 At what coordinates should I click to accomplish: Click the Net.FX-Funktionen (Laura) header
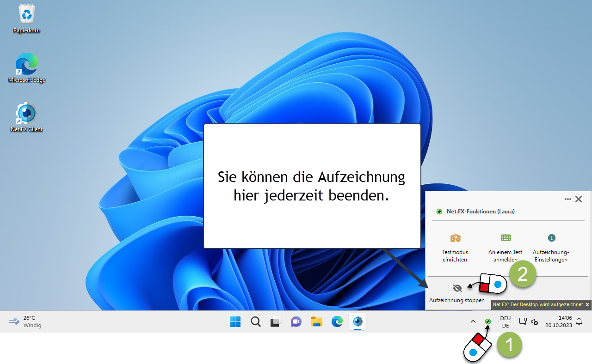pyautogui.click(x=481, y=212)
